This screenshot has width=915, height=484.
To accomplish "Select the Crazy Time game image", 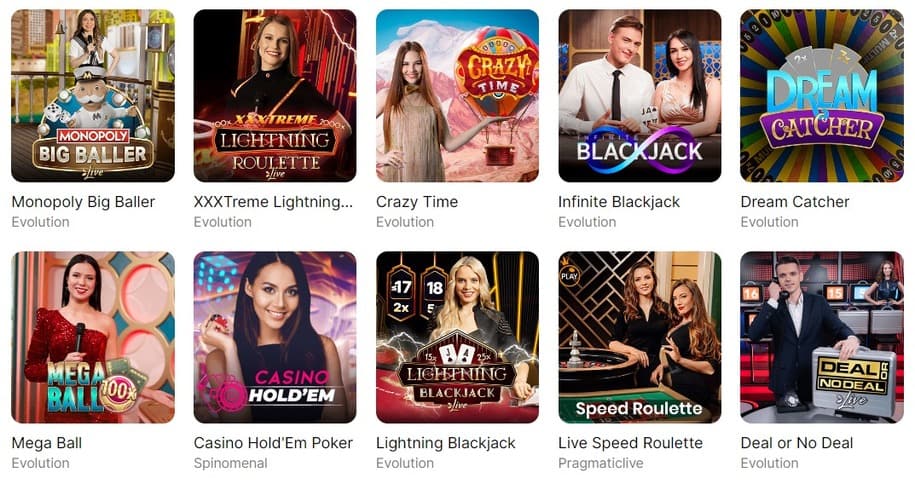I will pos(458,95).
